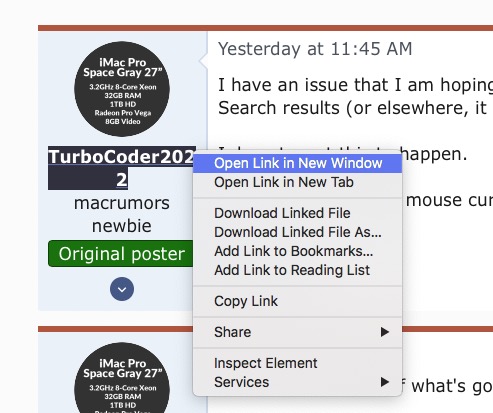Click the 'macrumors newbie' user title

(x=122, y=214)
